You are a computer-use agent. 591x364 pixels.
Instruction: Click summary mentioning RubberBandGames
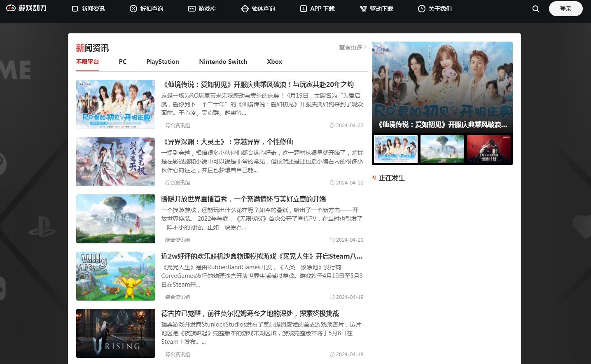[262, 276]
